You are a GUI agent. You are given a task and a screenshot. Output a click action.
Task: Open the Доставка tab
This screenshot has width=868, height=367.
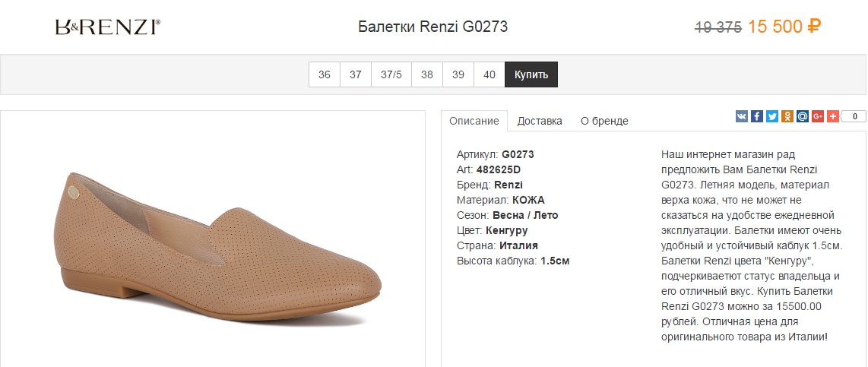(540, 121)
